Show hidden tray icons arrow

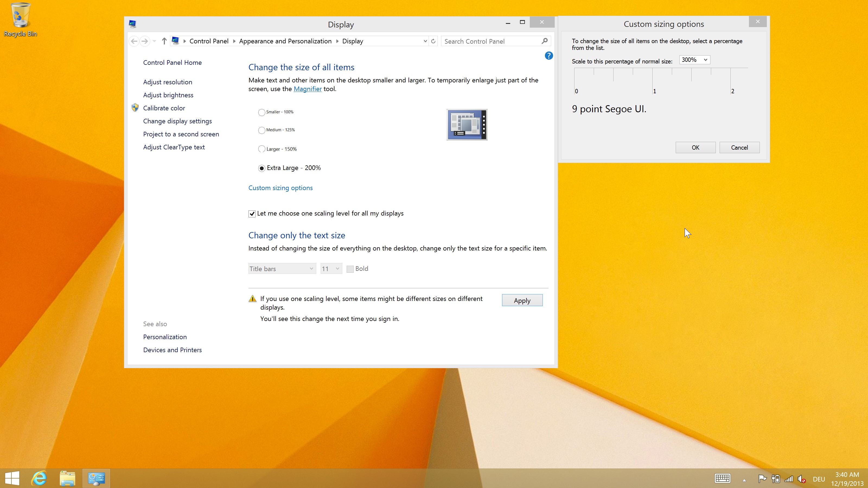click(x=744, y=480)
